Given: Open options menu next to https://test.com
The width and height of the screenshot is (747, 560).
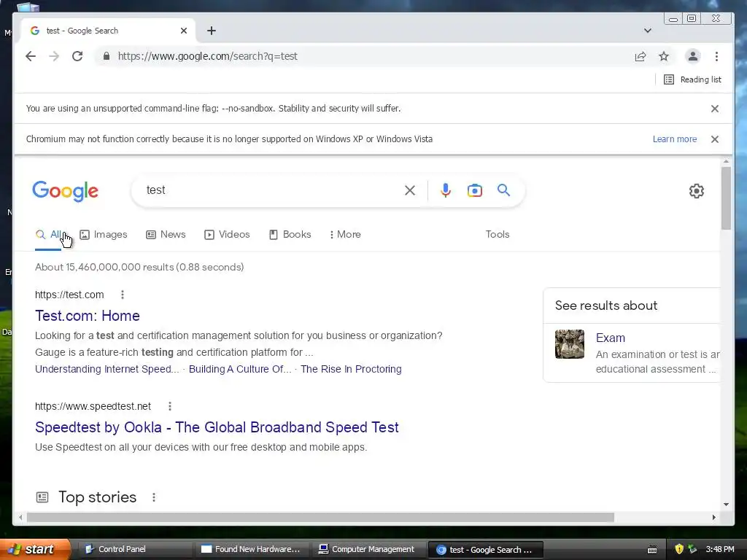Looking at the screenshot, I should 123,295.
